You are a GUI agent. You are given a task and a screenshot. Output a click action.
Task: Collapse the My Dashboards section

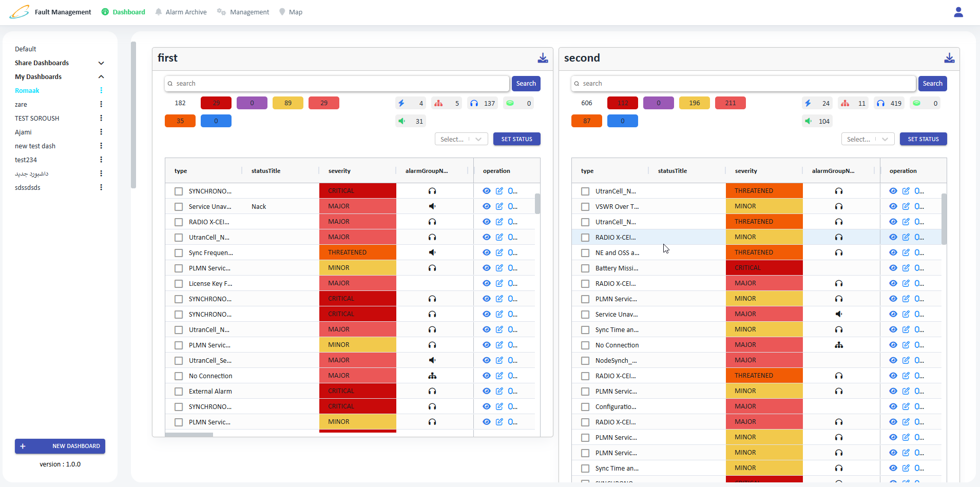point(101,77)
